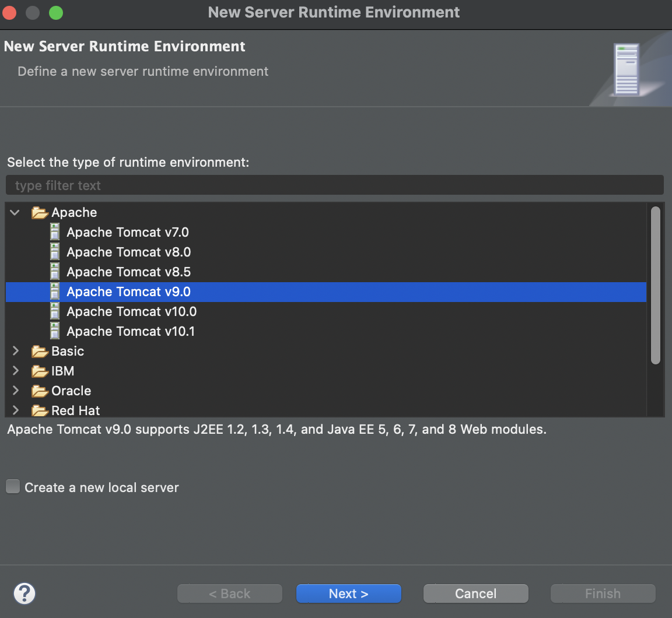Image resolution: width=672 pixels, height=618 pixels.
Task: Open the help question mark icon
Action: [x=24, y=594]
